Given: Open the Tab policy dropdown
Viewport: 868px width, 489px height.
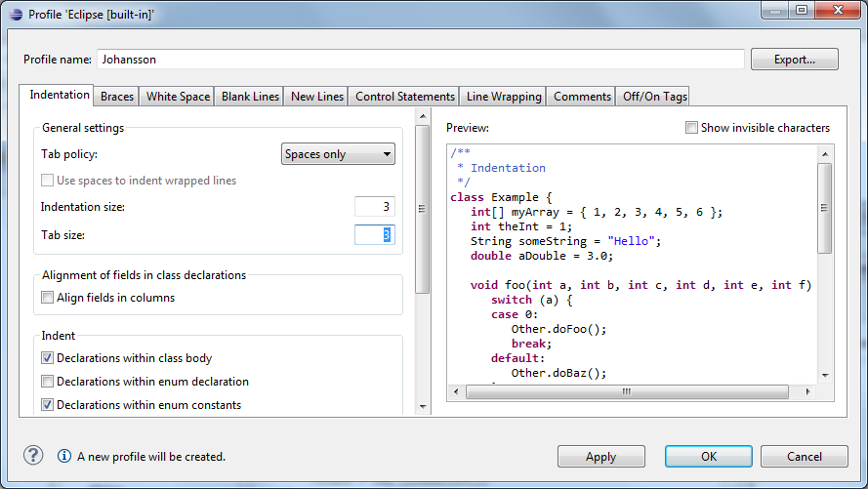Looking at the screenshot, I should tap(338, 154).
